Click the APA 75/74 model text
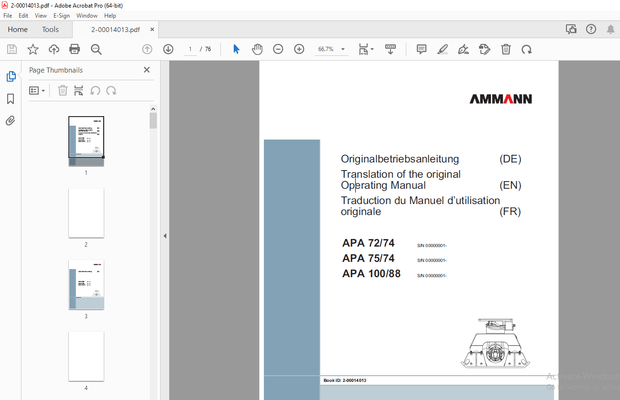 pyautogui.click(x=368, y=258)
